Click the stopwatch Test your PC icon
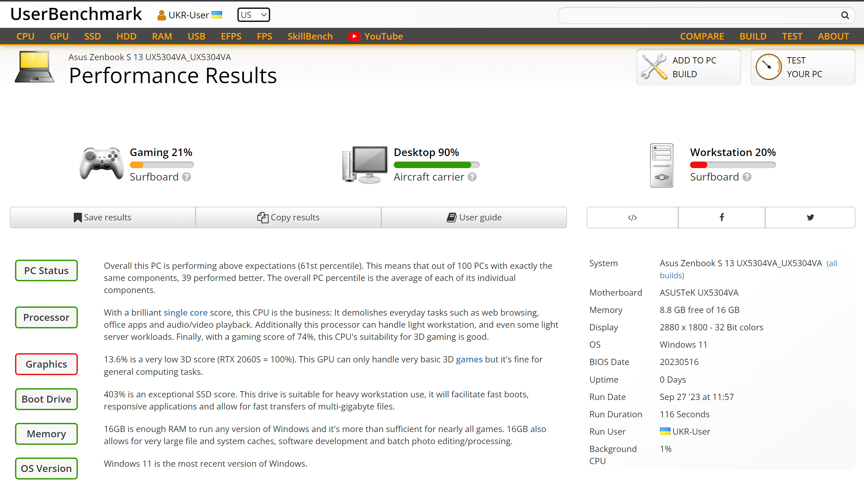 (768, 66)
